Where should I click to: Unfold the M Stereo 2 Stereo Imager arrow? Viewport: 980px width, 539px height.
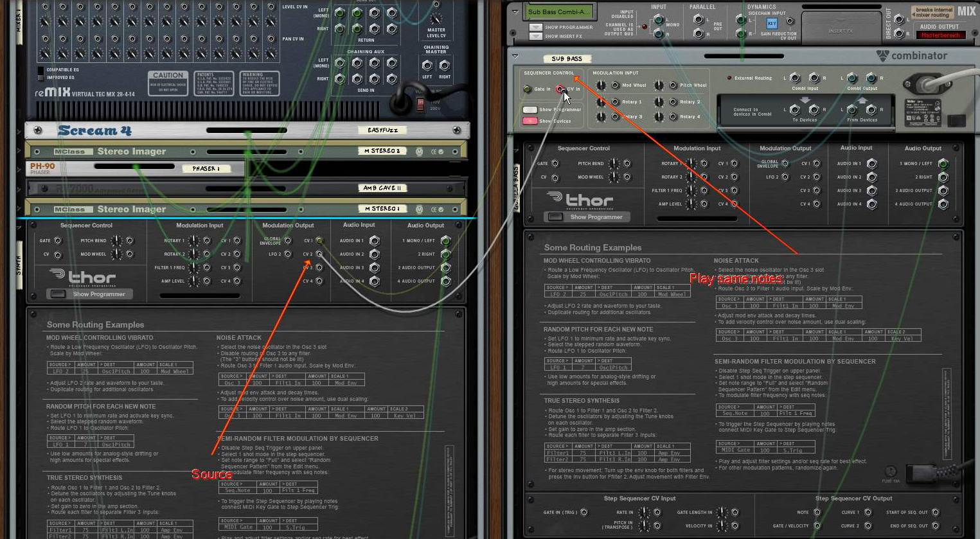click(20, 152)
